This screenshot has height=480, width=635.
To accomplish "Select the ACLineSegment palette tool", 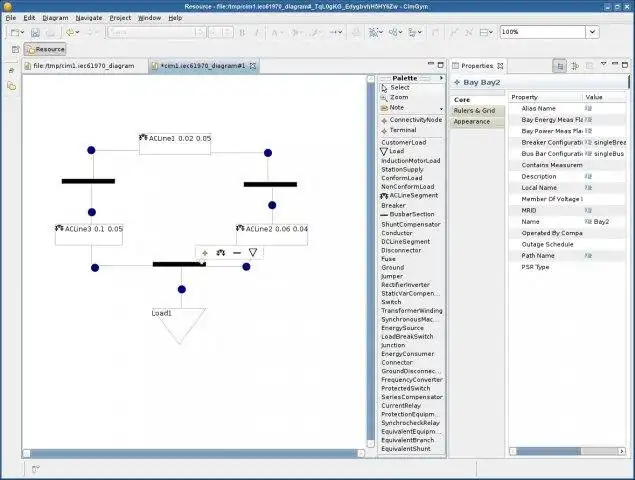I will (x=409, y=196).
